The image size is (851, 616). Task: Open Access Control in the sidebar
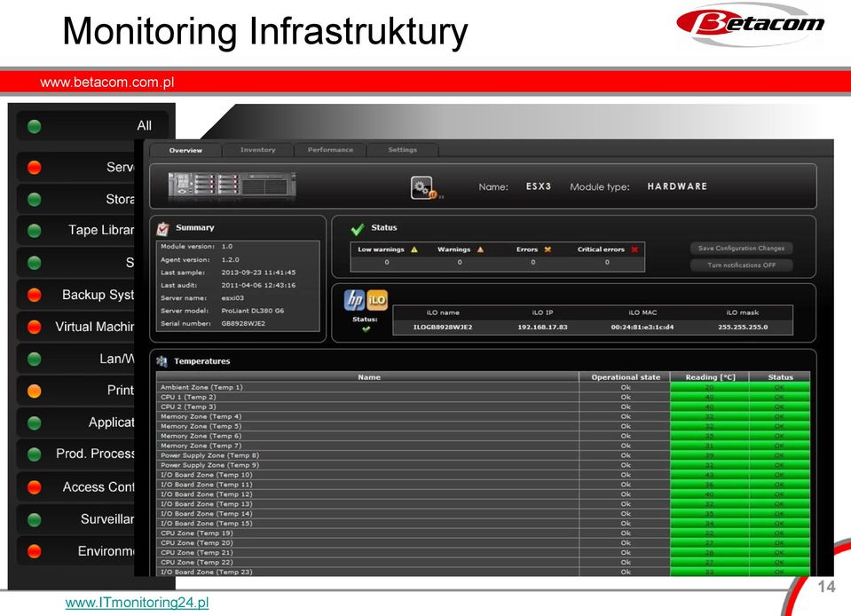[76, 487]
